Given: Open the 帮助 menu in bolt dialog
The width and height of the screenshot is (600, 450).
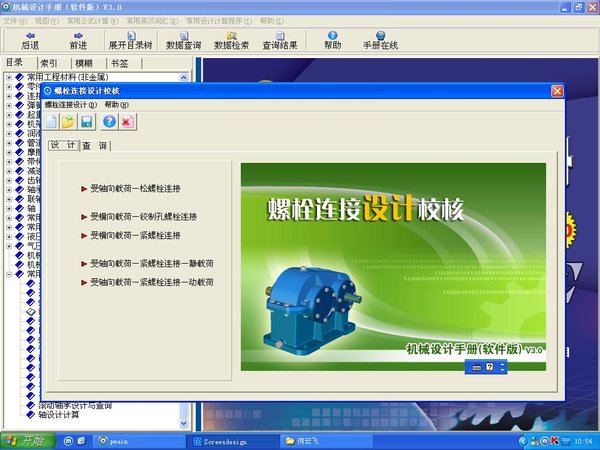Looking at the screenshot, I should [x=117, y=104].
